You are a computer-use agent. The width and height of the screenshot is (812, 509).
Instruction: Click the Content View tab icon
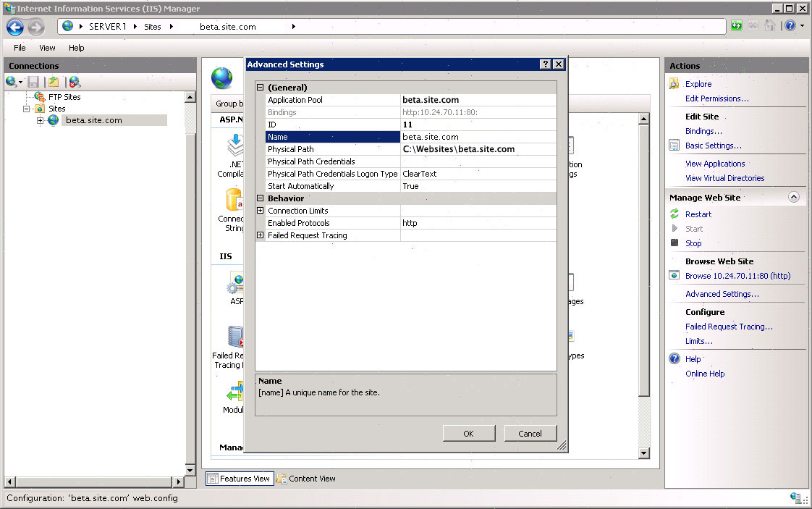point(282,479)
